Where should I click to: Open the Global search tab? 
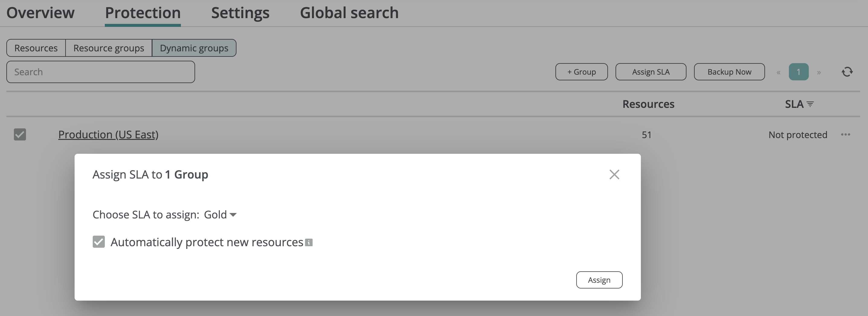tap(349, 13)
